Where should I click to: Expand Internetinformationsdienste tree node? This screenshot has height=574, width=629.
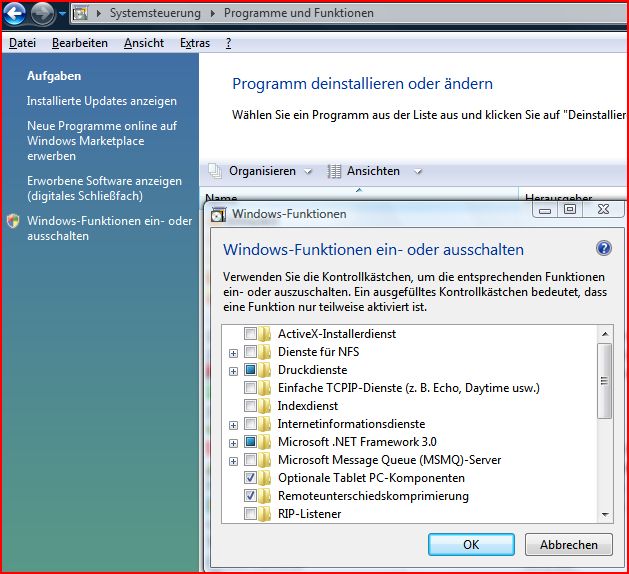233,425
